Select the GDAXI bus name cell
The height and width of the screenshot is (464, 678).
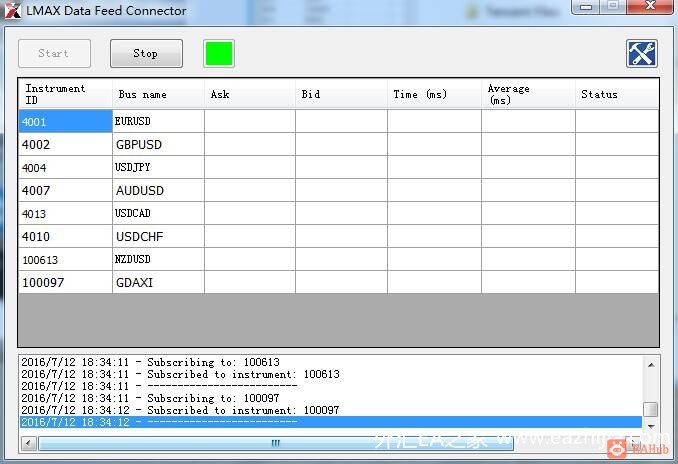(158, 282)
